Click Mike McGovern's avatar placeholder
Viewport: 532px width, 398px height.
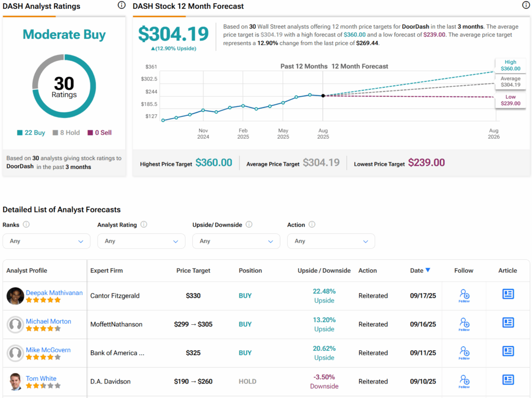(15, 353)
